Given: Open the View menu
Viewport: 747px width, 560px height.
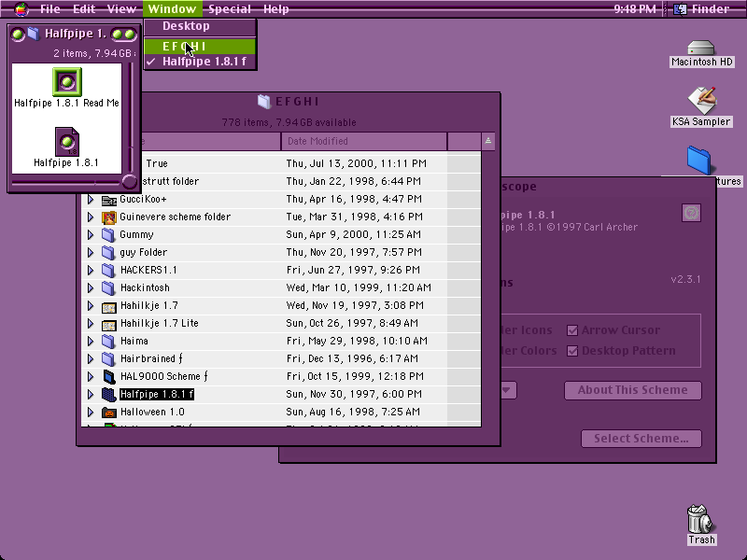Looking at the screenshot, I should [x=121, y=9].
